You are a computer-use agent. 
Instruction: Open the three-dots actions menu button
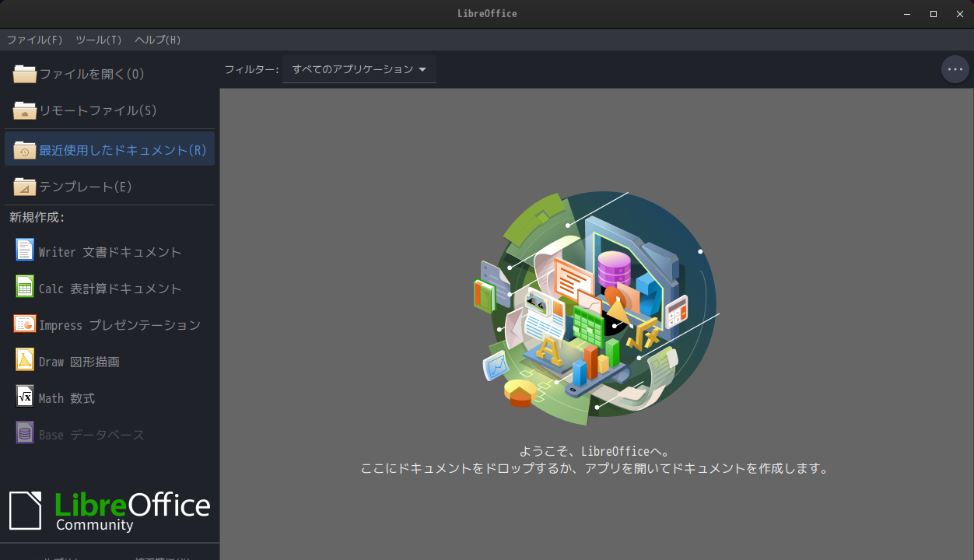955,69
